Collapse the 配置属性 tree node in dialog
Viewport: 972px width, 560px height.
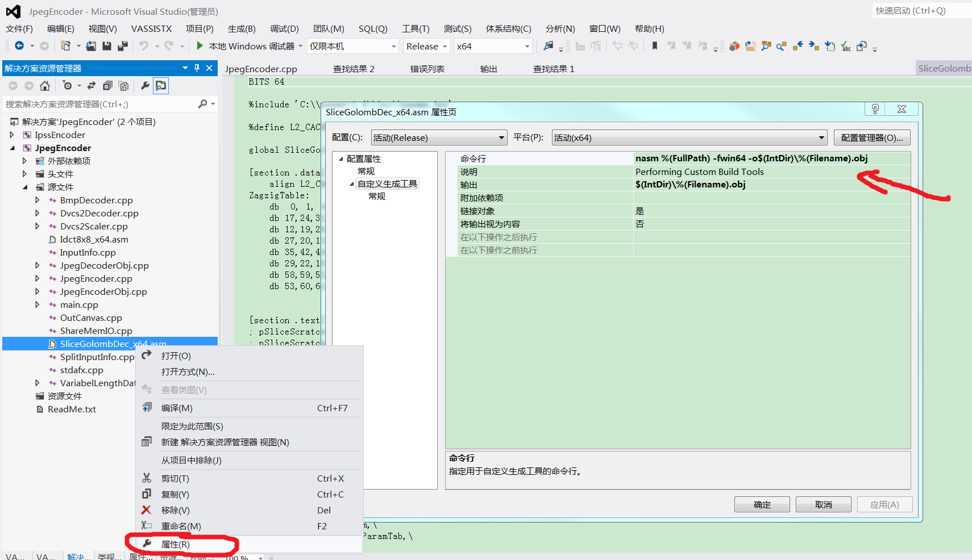pyautogui.click(x=341, y=159)
